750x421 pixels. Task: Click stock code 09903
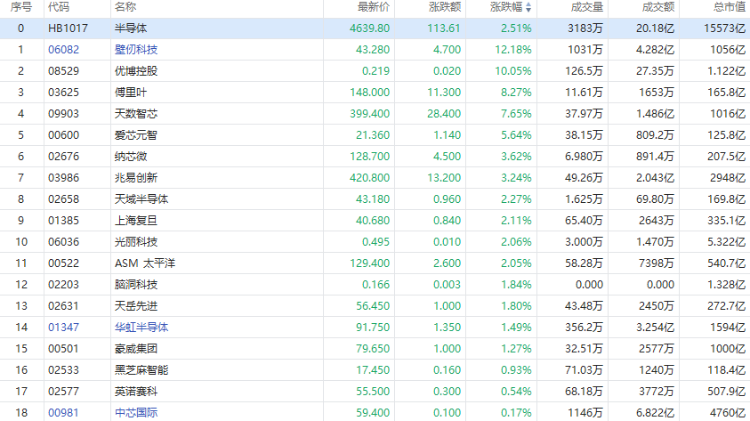tap(64, 114)
